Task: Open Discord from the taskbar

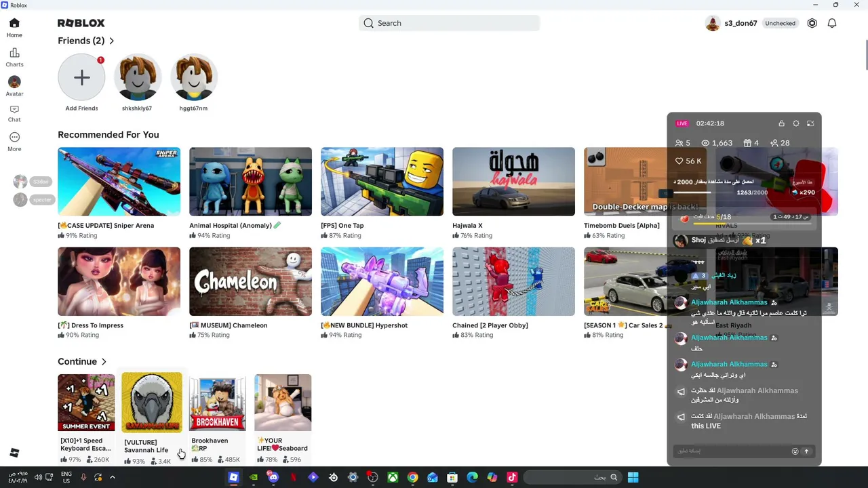Action: pyautogui.click(x=273, y=477)
